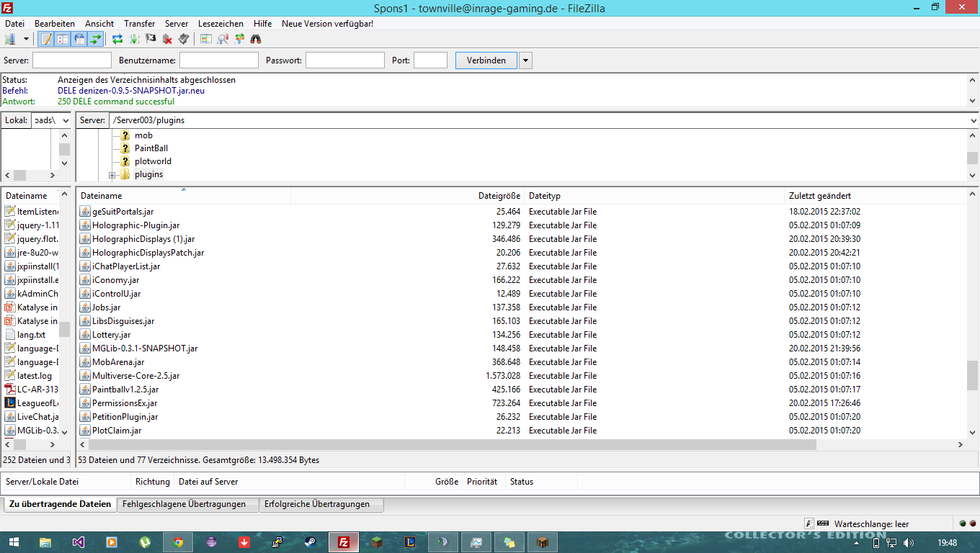Screen dimensions: 980x553
Task: Select the plotworld folder in tree
Action: click(153, 161)
